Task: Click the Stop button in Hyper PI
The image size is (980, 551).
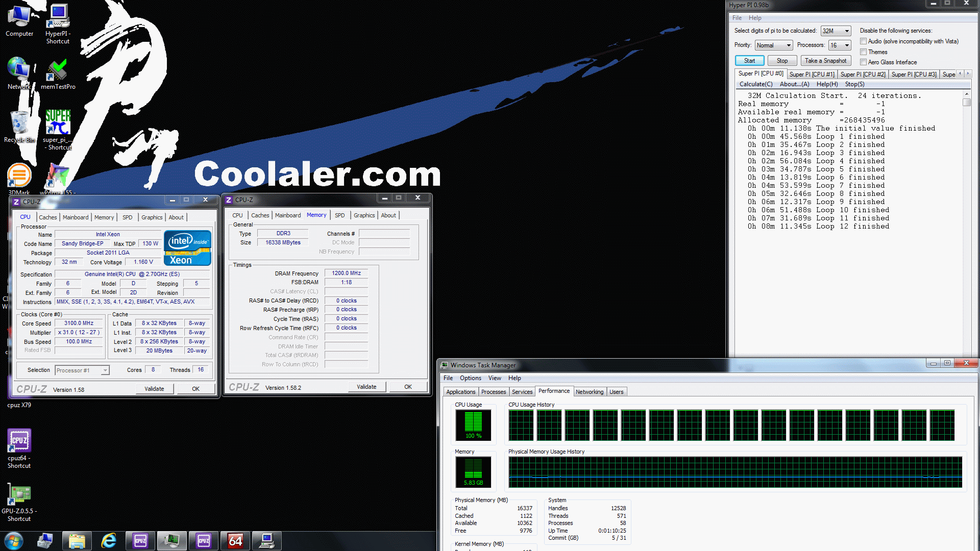Action: tap(781, 61)
